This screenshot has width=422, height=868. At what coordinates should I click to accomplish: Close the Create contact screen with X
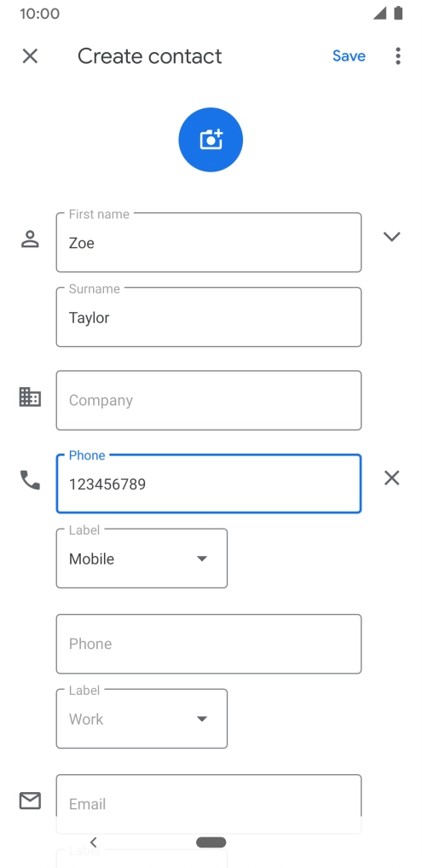tap(30, 56)
